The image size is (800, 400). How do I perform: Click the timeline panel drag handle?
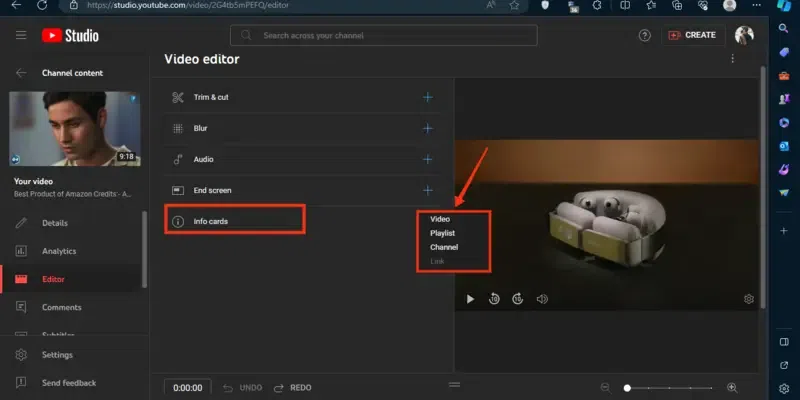(454, 385)
